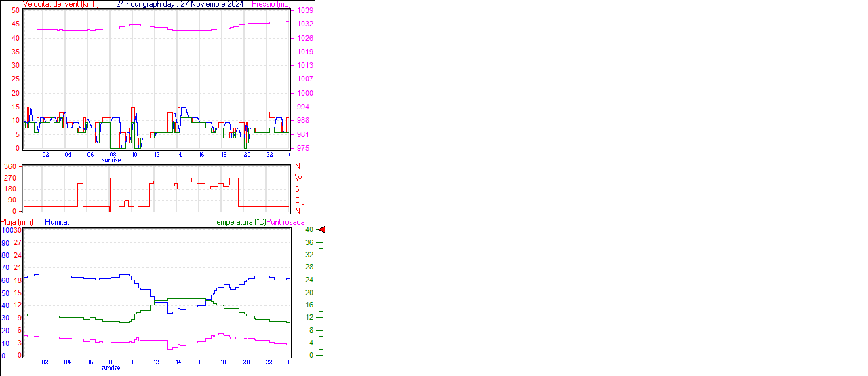Click the 'Pluja (mm)' legend label
The height and width of the screenshot is (376, 868).
16,222
